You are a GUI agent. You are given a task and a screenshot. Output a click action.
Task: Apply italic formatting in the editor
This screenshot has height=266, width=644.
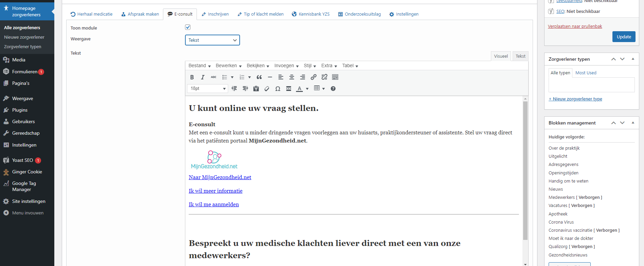(x=203, y=77)
